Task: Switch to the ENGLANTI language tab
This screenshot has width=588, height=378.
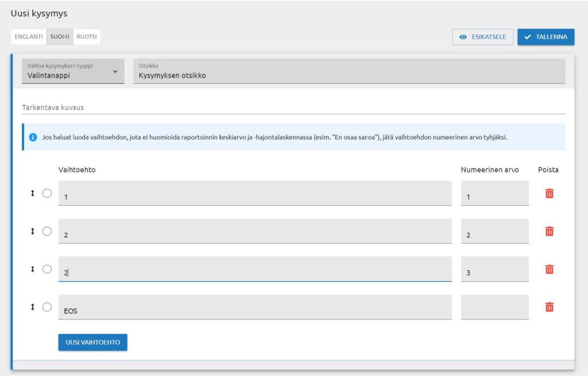Action: click(x=29, y=37)
